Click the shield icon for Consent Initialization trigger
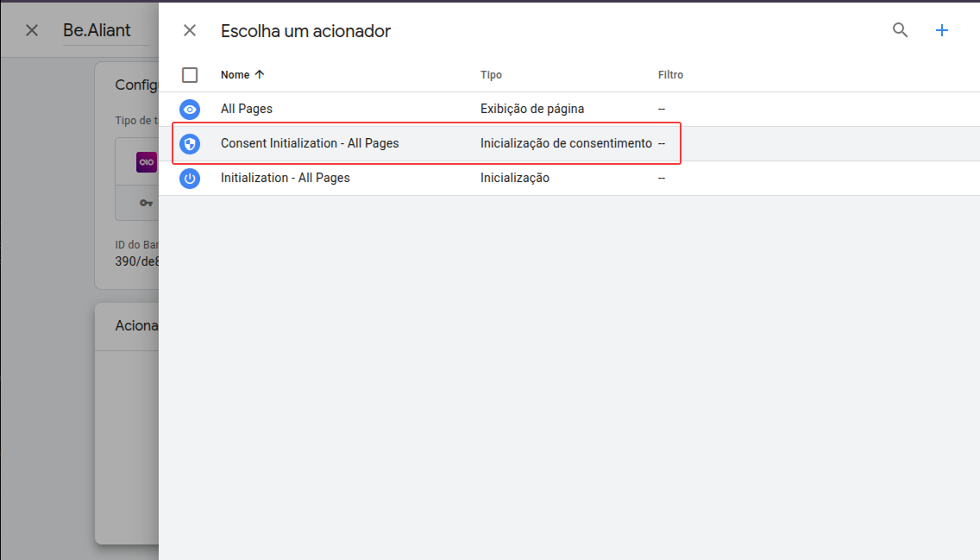The height and width of the screenshot is (560, 980). [x=190, y=143]
